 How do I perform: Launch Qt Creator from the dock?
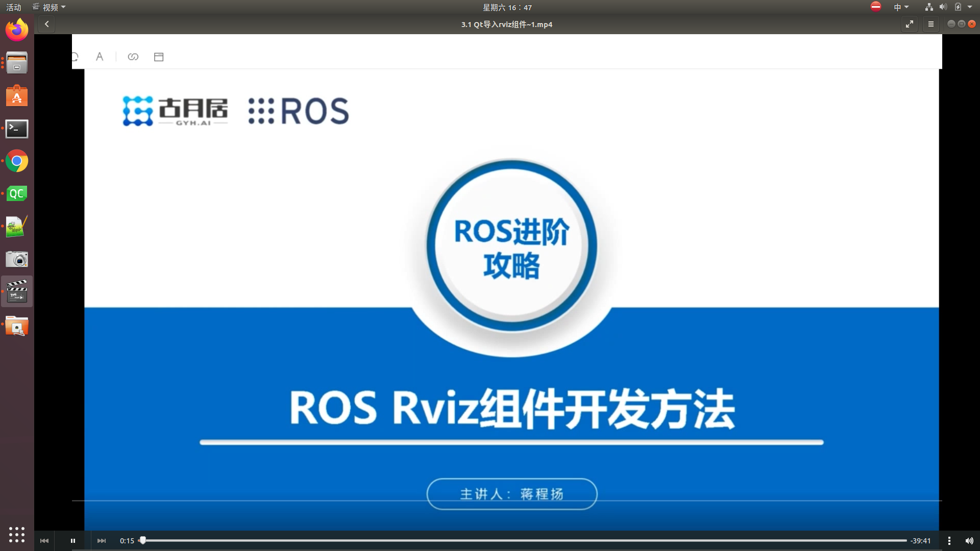click(17, 193)
